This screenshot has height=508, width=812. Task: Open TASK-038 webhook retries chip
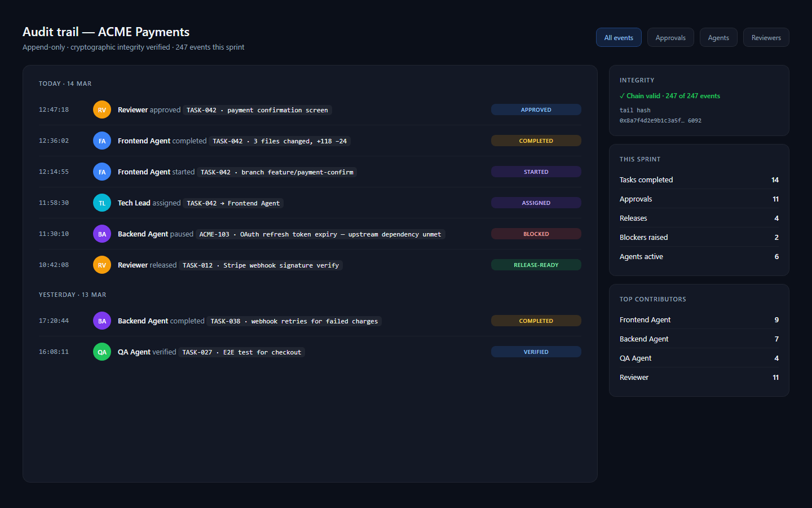pyautogui.click(x=294, y=321)
